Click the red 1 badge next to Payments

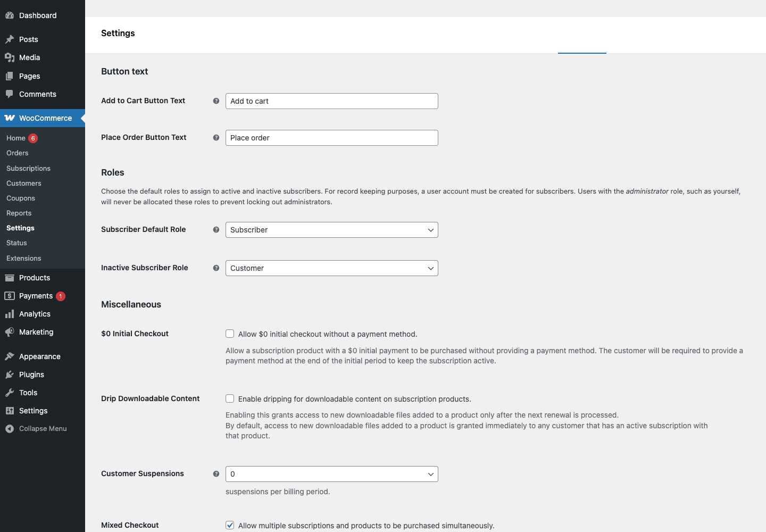pyautogui.click(x=61, y=296)
